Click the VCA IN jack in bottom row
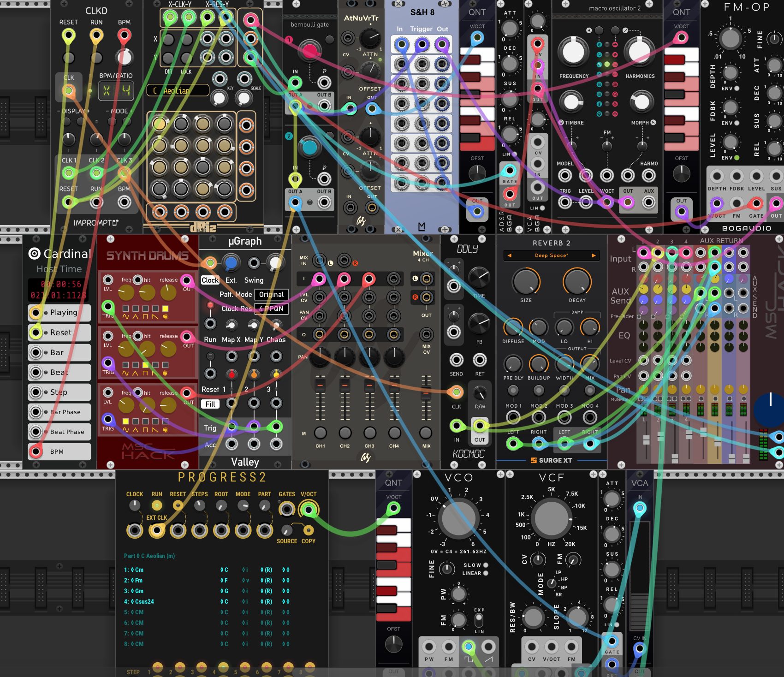This screenshot has height=677, width=784. (x=640, y=509)
